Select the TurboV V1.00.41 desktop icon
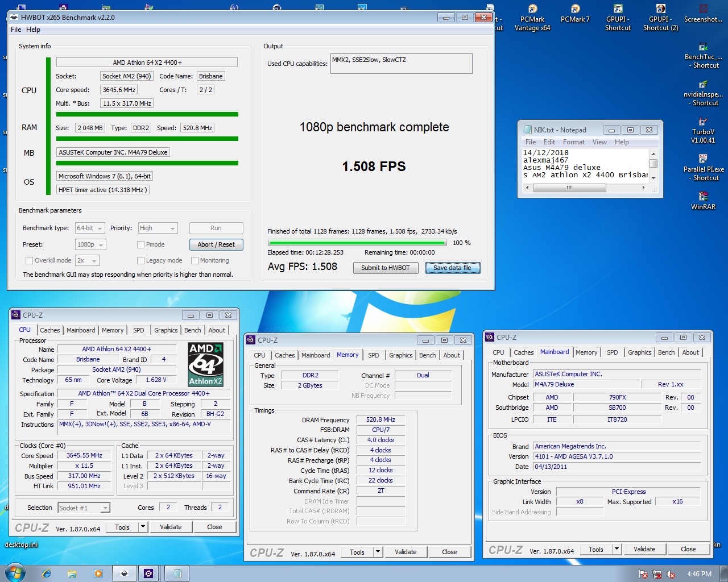728x582 pixels. [703, 131]
